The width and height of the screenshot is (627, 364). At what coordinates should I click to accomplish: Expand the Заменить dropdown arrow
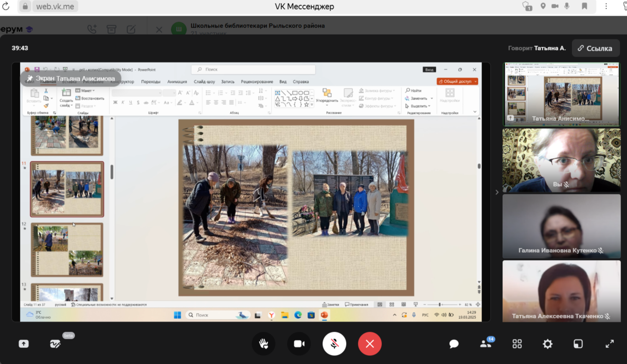[432, 99]
